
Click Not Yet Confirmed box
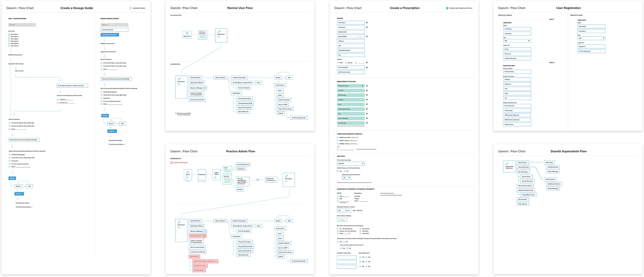point(243,164)
